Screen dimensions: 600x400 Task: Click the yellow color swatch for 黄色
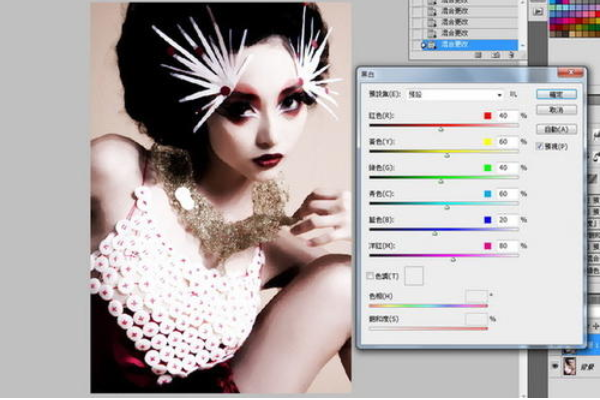[487, 142]
